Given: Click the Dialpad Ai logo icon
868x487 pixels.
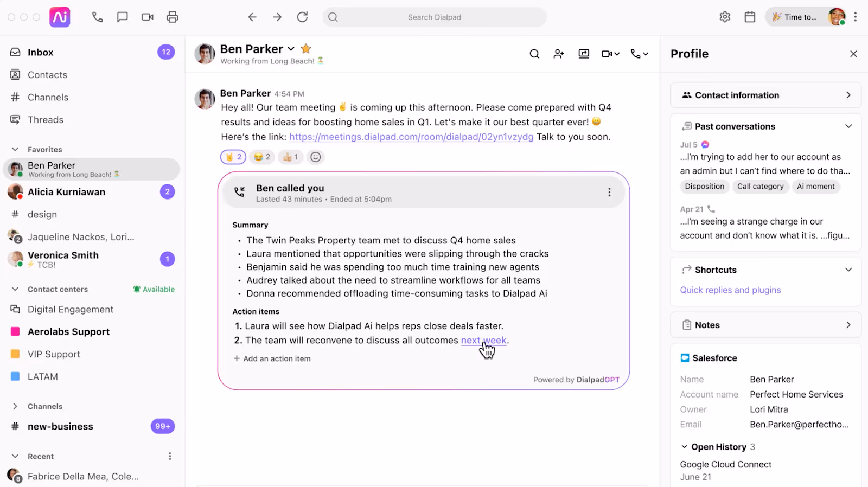Looking at the screenshot, I should [x=60, y=17].
